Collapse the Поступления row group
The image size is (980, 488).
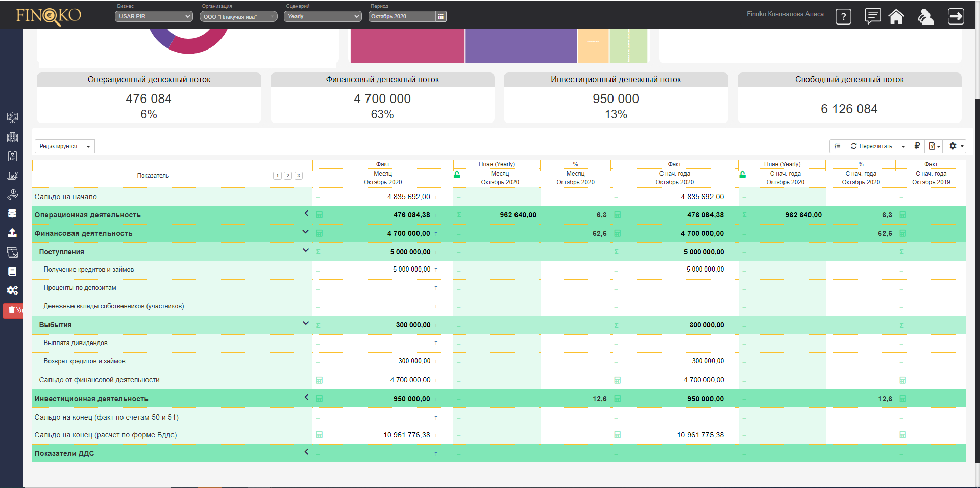pyautogui.click(x=306, y=250)
